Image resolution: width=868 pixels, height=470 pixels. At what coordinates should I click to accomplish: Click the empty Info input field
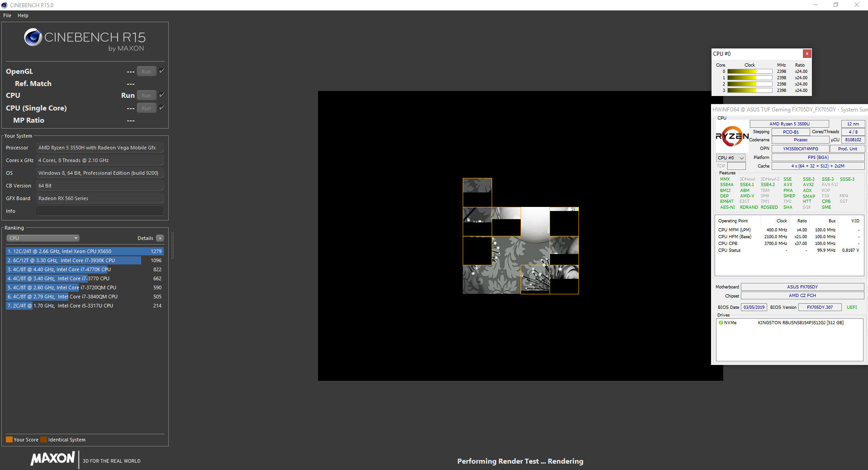[x=100, y=211]
